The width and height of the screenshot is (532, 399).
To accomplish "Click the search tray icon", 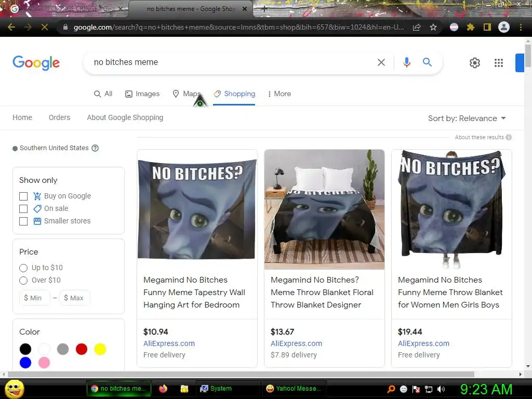I will coord(391,389).
